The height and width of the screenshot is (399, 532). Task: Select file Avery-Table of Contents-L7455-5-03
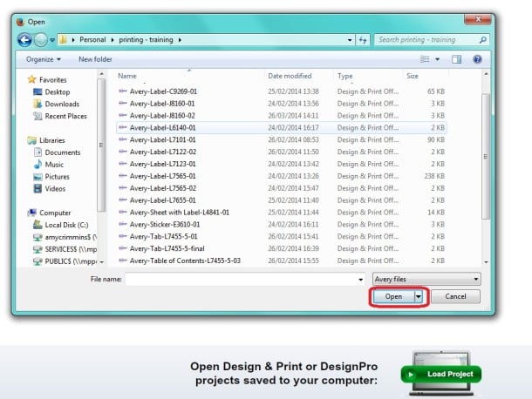pos(281,260)
